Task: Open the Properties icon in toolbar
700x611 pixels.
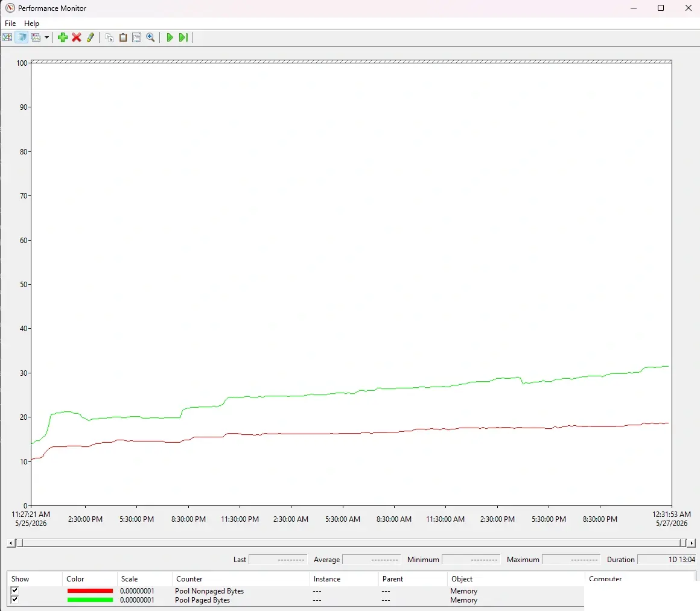Action: pos(137,37)
